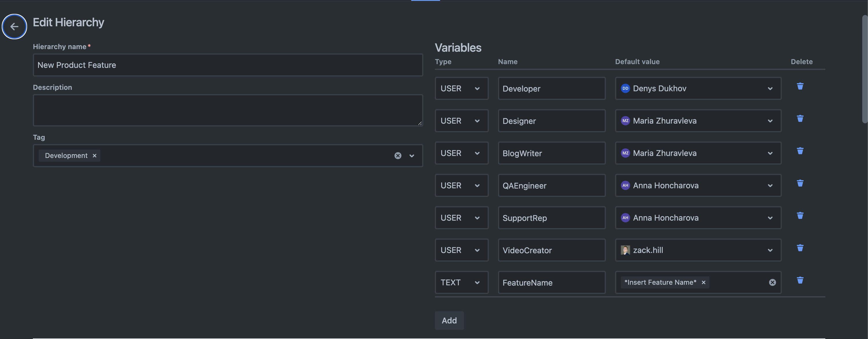Remove the BlogWriter variable via trash icon
The height and width of the screenshot is (339, 868).
click(x=800, y=151)
